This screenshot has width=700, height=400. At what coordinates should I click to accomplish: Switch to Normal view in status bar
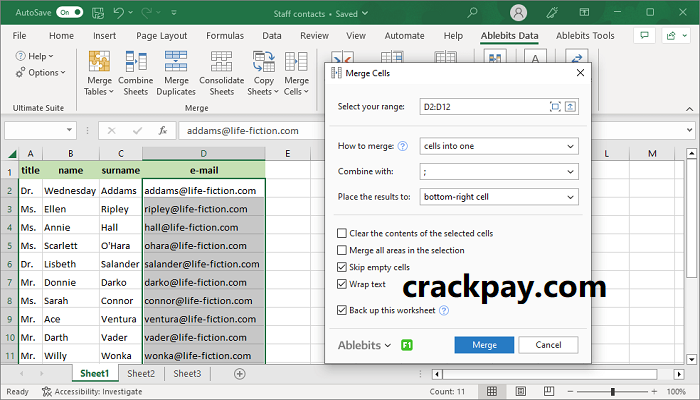[492, 392]
